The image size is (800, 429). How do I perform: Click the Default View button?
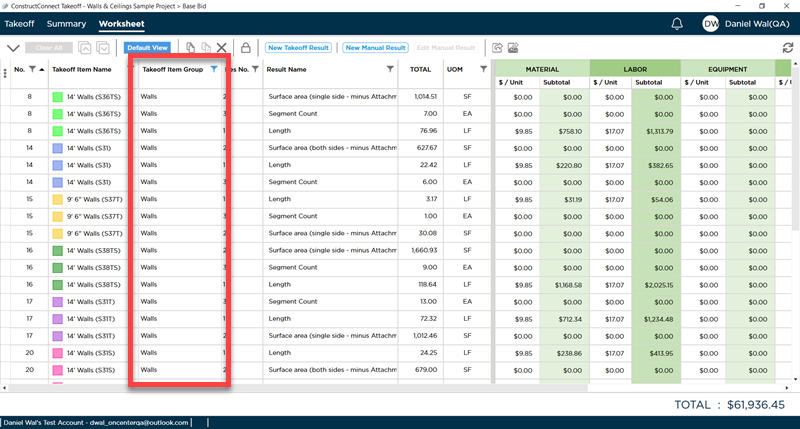147,47
